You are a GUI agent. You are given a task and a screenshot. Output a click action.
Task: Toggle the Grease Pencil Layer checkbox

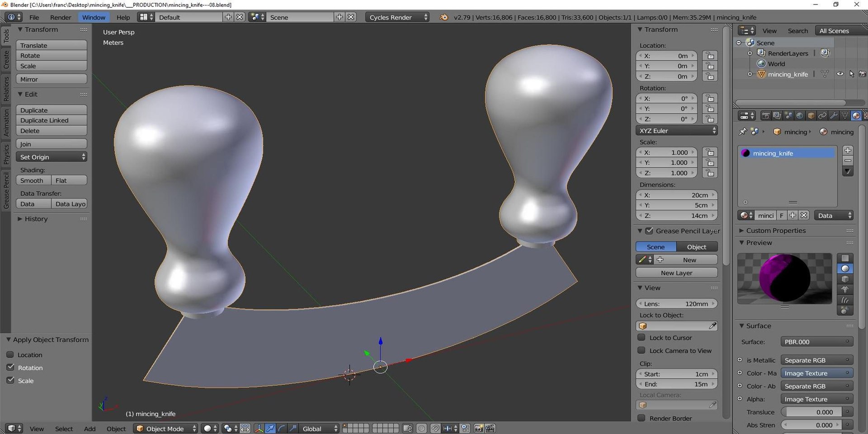[649, 231]
